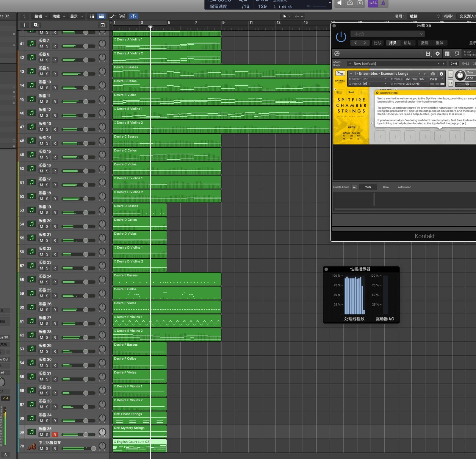The height and width of the screenshot is (459, 476).
Task: Click the 比较 compare button
Action: (x=378, y=43)
